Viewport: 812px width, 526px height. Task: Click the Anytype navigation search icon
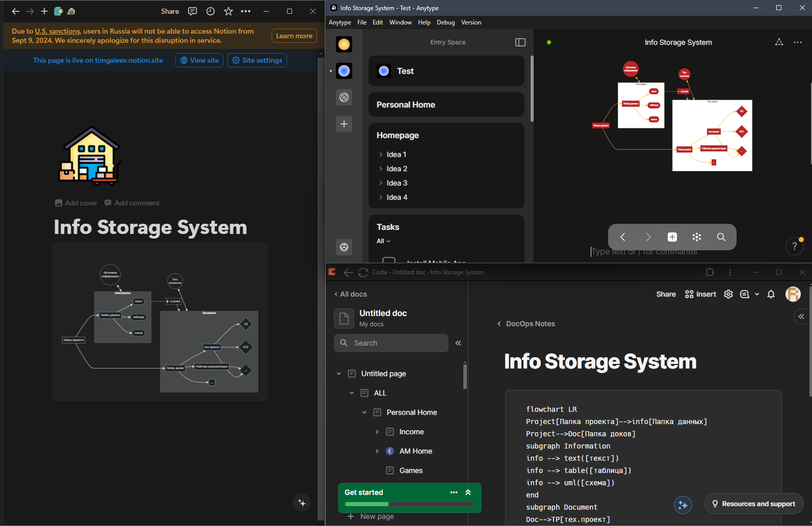click(721, 237)
